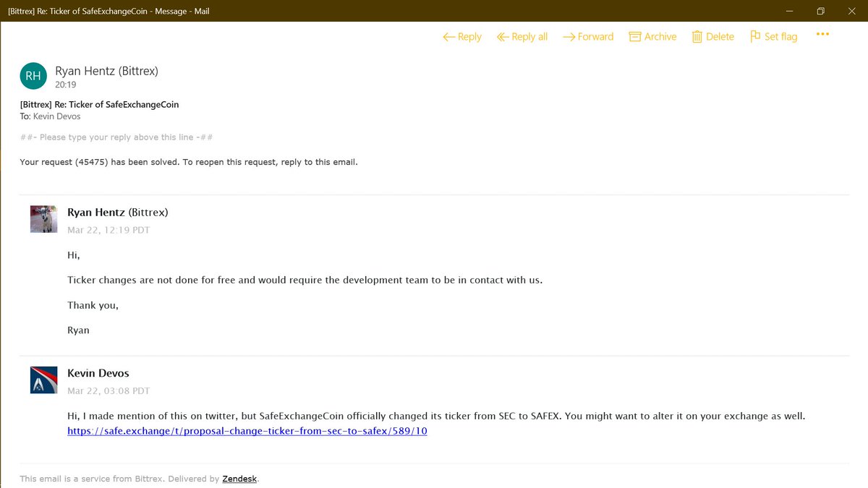Click the subject line Re: Ticker of SafeExchangeCoin
868x488 pixels.
(99, 104)
